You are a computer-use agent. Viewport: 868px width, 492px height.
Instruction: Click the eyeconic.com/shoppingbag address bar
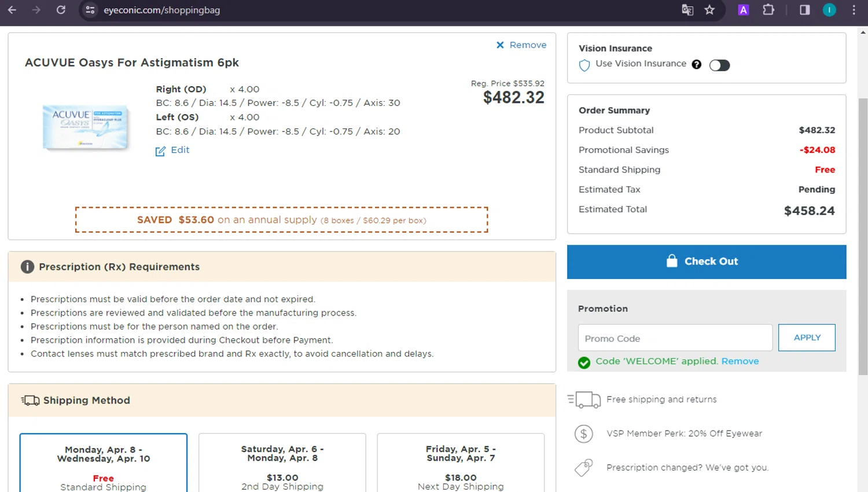382,10
